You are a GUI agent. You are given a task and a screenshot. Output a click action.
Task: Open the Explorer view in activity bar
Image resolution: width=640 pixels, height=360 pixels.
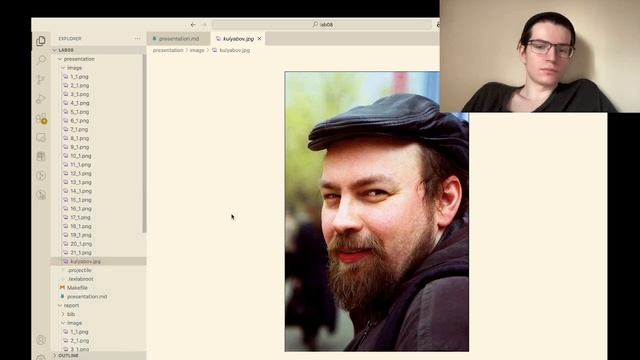(x=41, y=41)
